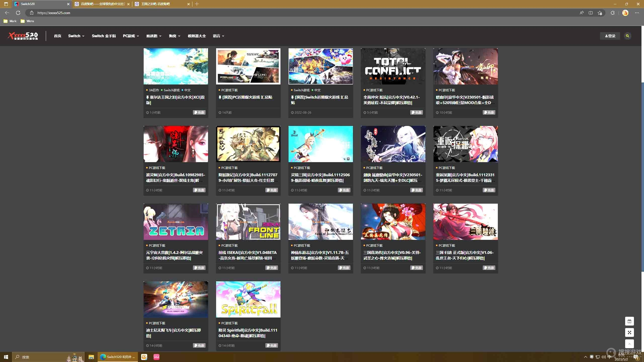The image size is (644, 362).
Task: Expand the 语言 language dropdown
Action: (x=218, y=36)
